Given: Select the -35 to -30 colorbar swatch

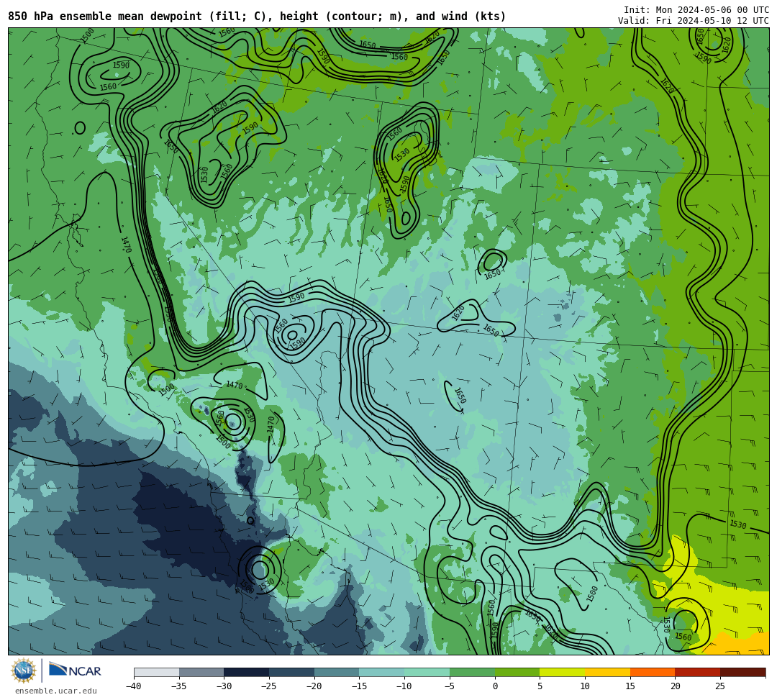Looking at the screenshot, I should pos(201,672).
